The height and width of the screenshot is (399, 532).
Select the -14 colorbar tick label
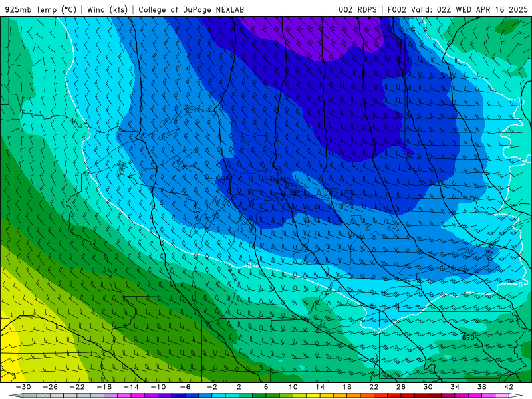[x=131, y=387]
